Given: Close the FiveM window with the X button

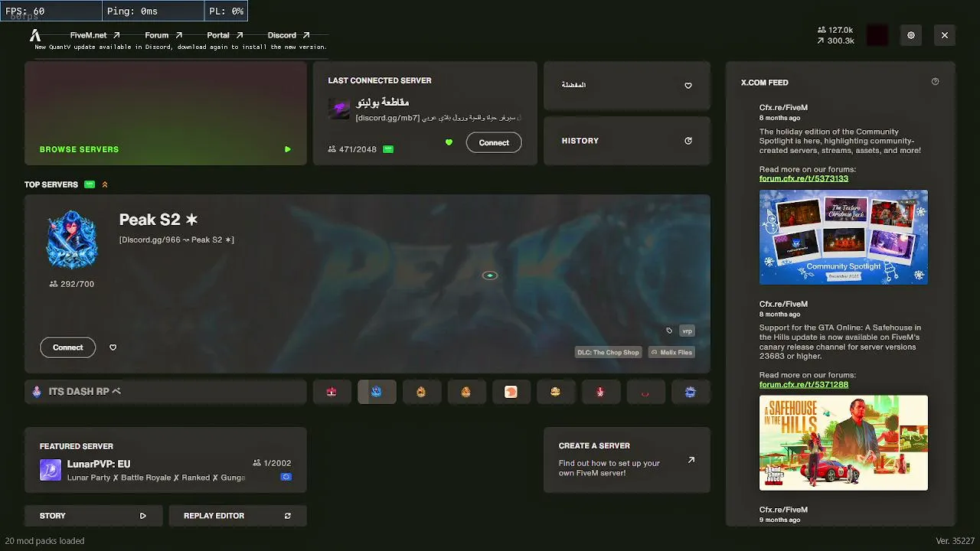Looking at the screenshot, I should (945, 35).
